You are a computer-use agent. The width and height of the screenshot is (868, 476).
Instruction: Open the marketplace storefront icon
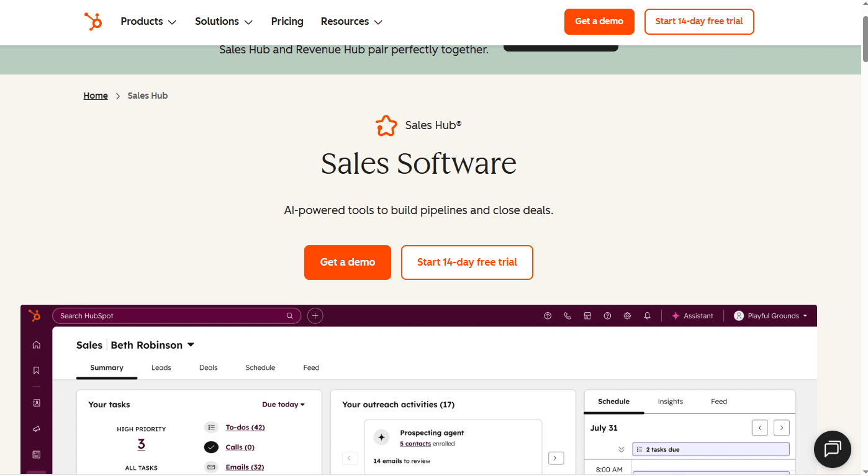click(x=587, y=316)
